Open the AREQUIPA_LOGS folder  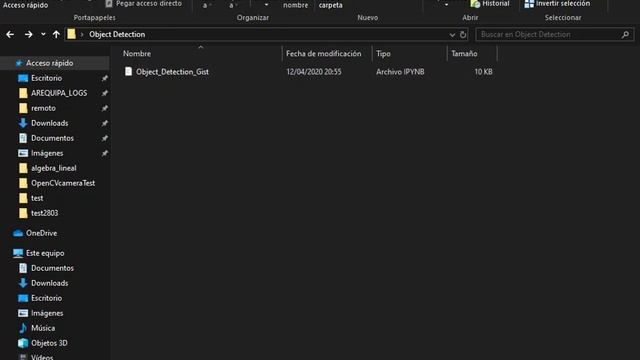pos(59,93)
